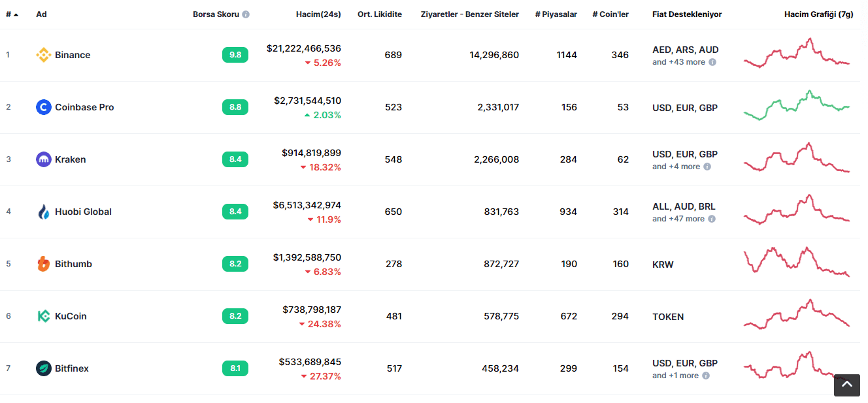Screen dimensions: 868x403
Task: Open the Bitfinex exchange link
Action: pyautogui.click(x=72, y=368)
